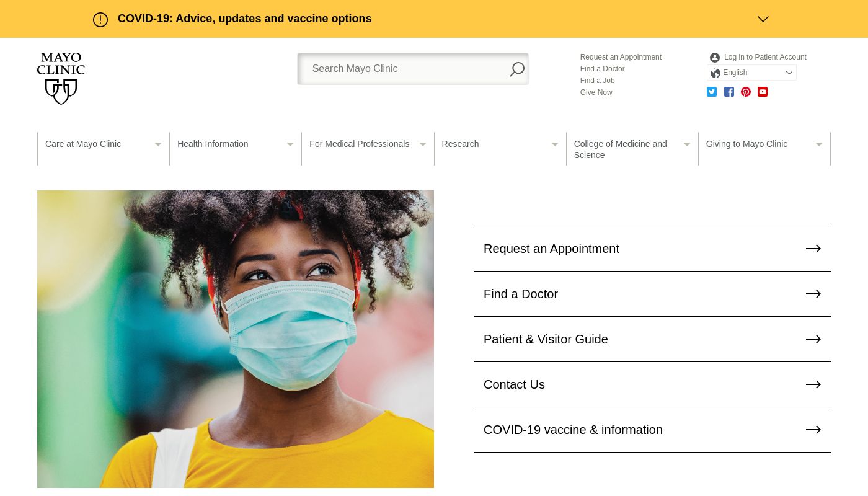This screenshot has width=868, height=496.
Task: Expand Giving to Mayo Clinic menu arrow
Action: [x=819, y=144]
